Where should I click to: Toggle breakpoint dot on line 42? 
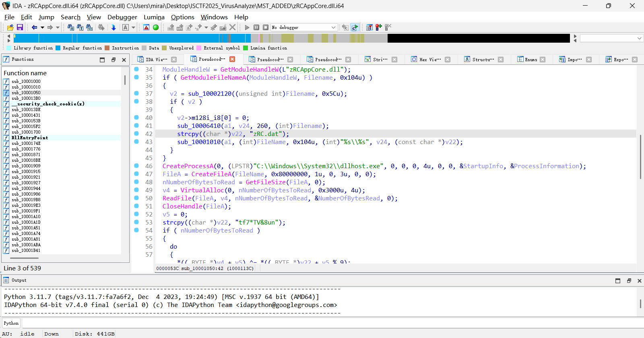pyautogui.click(x=136, y=134)
